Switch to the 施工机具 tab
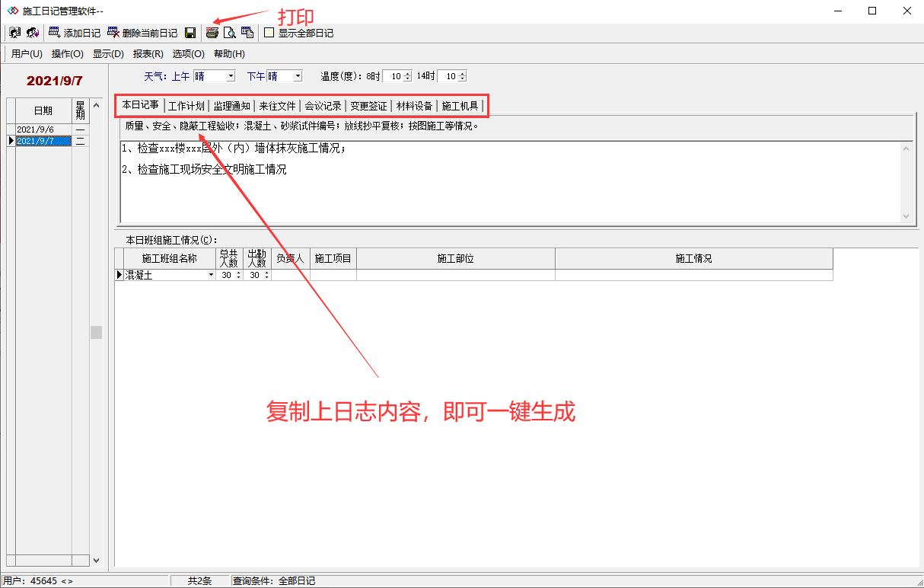The height and width of the screenshot is (588, 924). tap(460, 106)
